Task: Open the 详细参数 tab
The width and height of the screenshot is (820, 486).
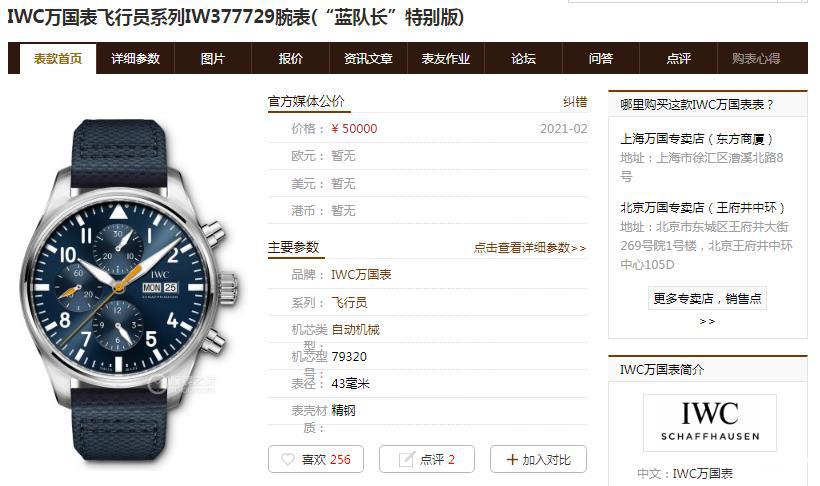Action: pos(135,59)
